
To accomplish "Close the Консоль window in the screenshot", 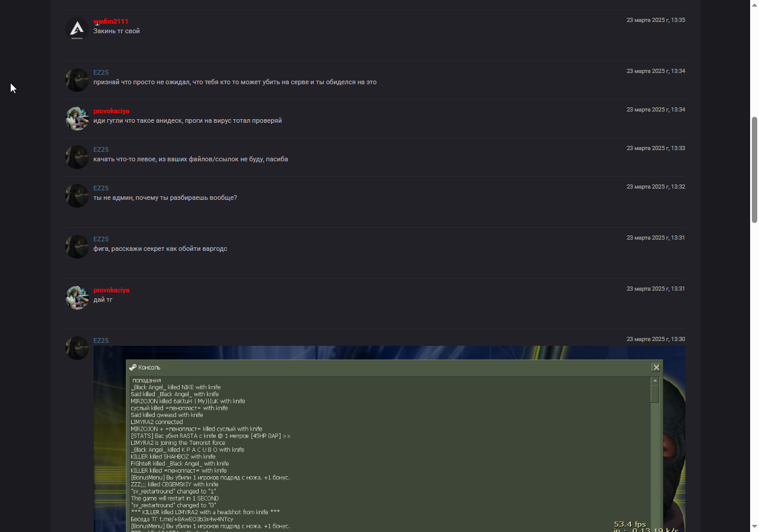I will (656, 367).
